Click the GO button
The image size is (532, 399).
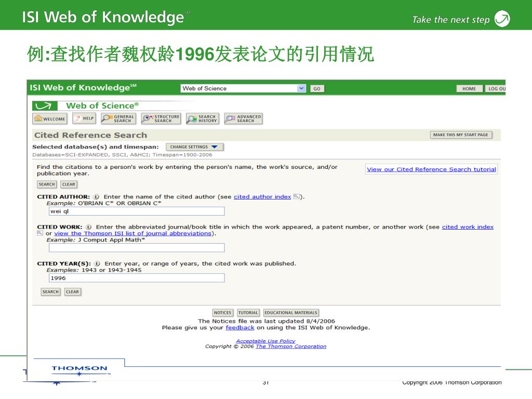click(317, 89)
